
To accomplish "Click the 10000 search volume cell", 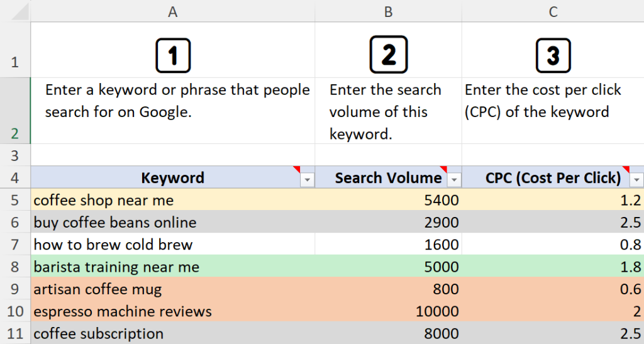I will (389, 311).
